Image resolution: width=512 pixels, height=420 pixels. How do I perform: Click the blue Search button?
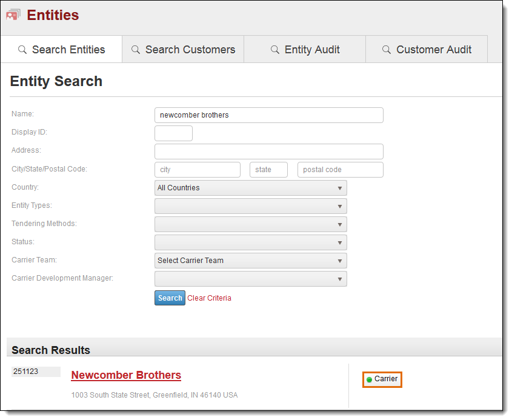tap(170, 298)
